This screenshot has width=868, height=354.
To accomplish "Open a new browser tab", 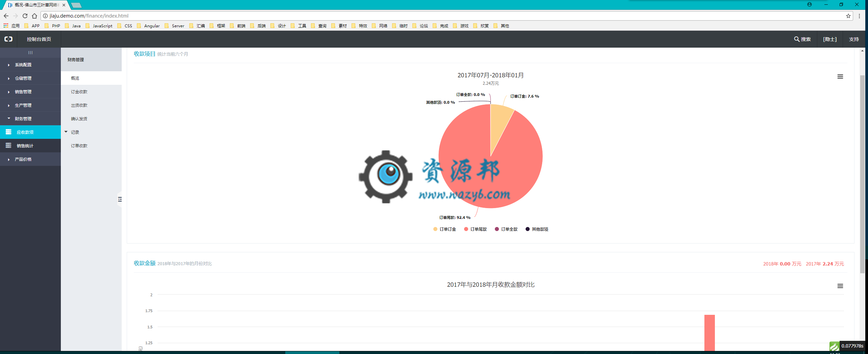I will pos(76,5).
